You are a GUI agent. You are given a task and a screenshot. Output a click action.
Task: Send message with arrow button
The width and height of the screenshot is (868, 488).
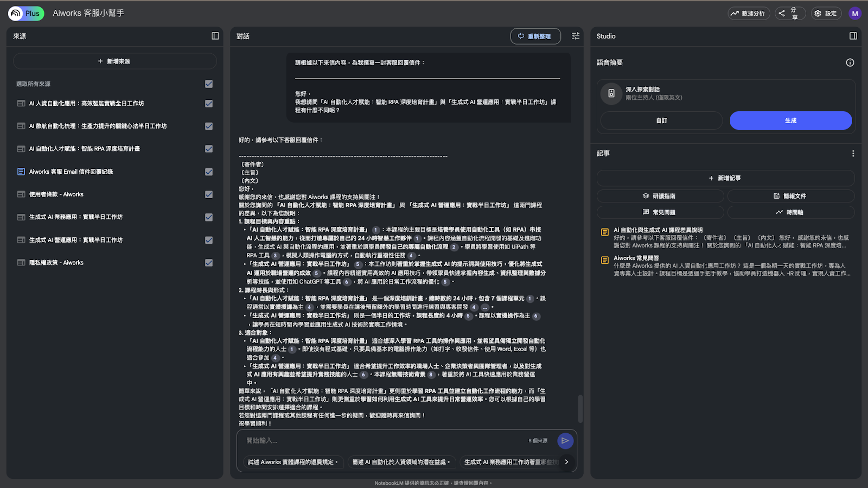click(x=565, y=441)
